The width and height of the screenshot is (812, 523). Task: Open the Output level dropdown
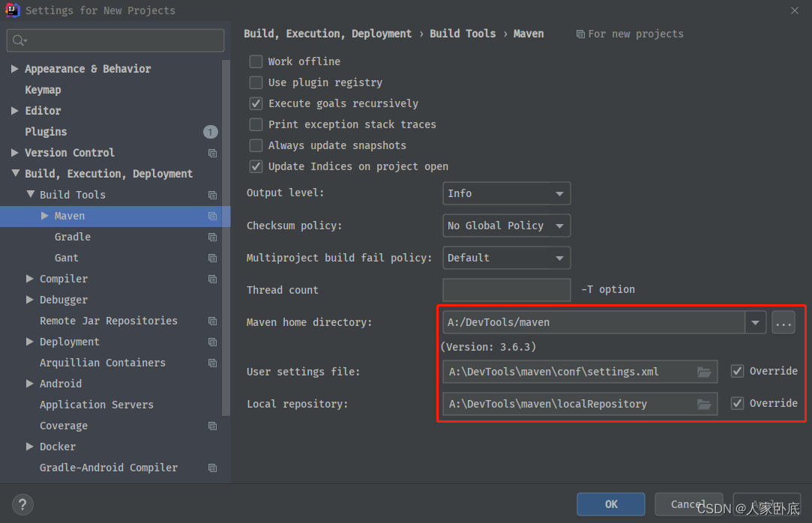(506, 193)
